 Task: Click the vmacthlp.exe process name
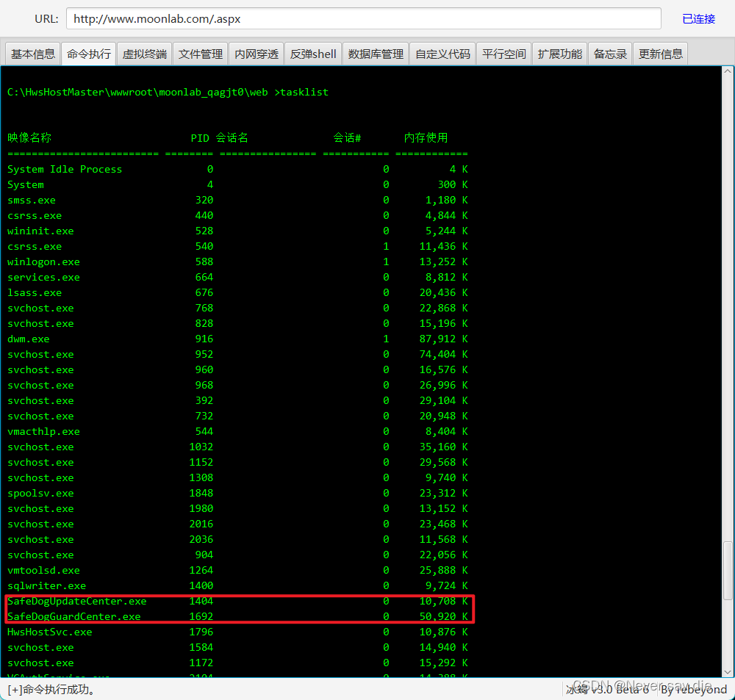pos(43,431)
